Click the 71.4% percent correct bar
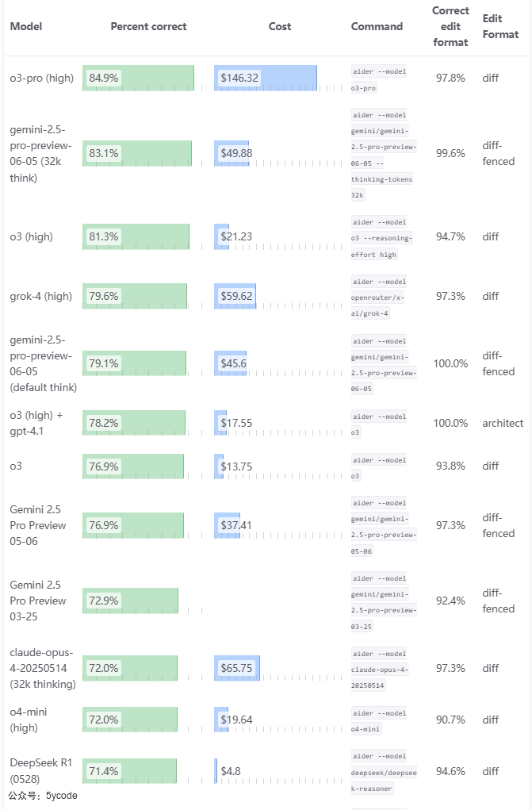 coord(129,770)
